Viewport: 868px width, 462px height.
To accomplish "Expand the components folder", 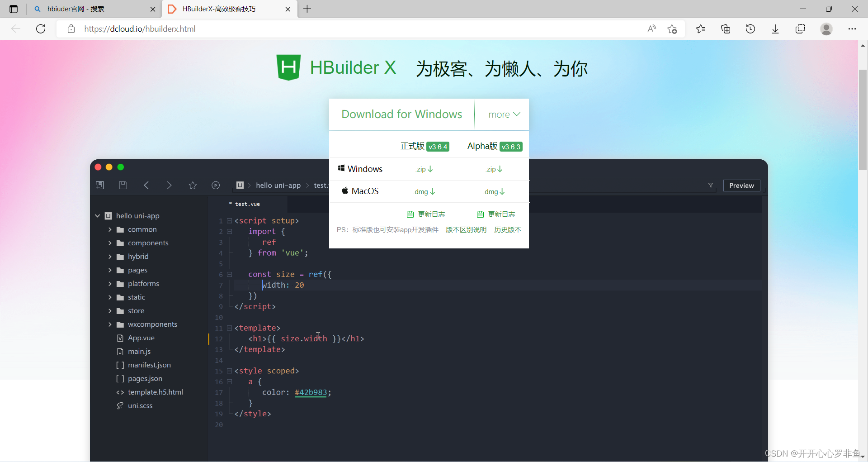I will pos(110,243).
